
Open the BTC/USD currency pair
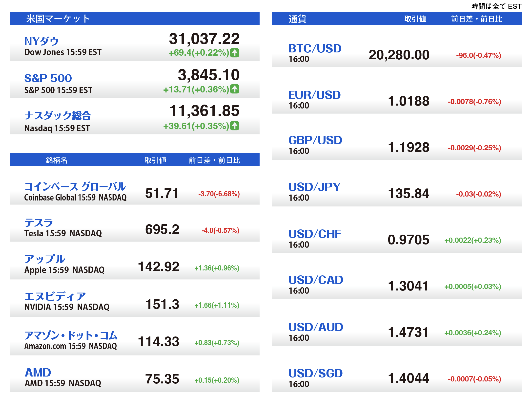315,48
